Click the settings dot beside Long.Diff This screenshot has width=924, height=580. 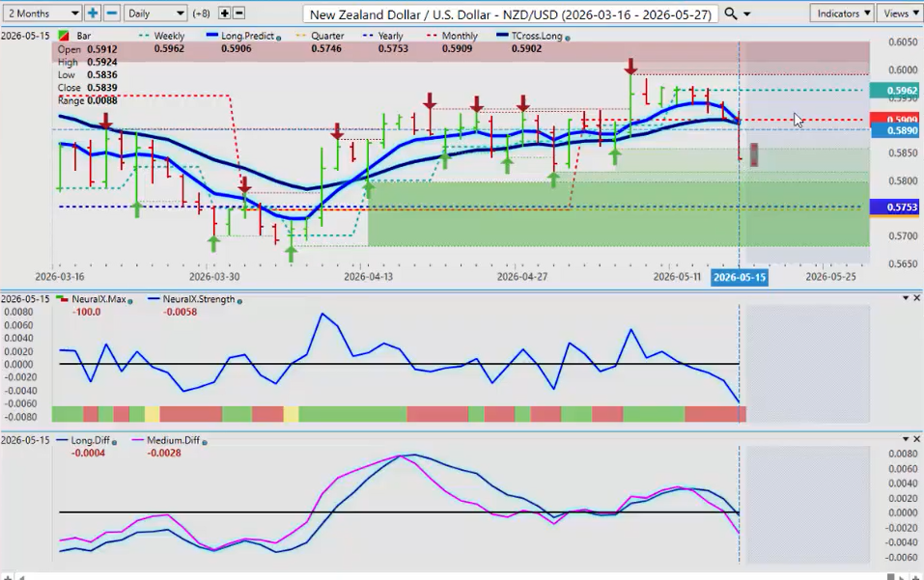[114, 442]
